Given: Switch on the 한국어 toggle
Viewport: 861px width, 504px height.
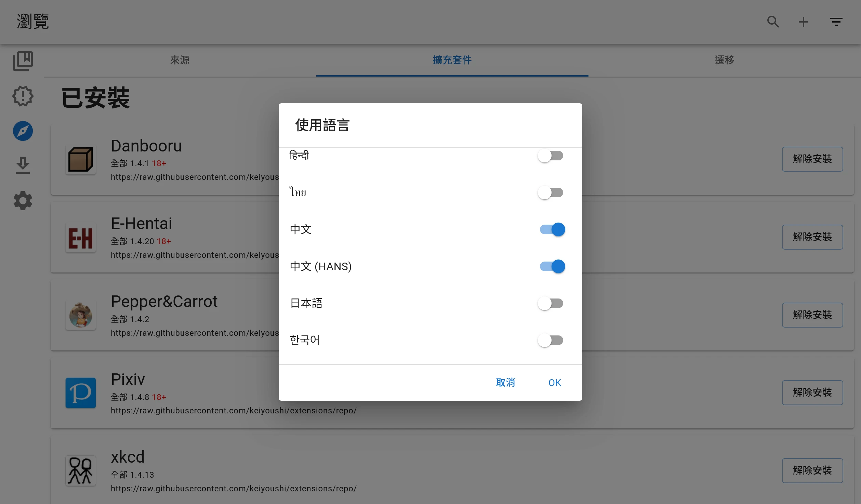Looking at the screenshot, I should click(550, 340).
